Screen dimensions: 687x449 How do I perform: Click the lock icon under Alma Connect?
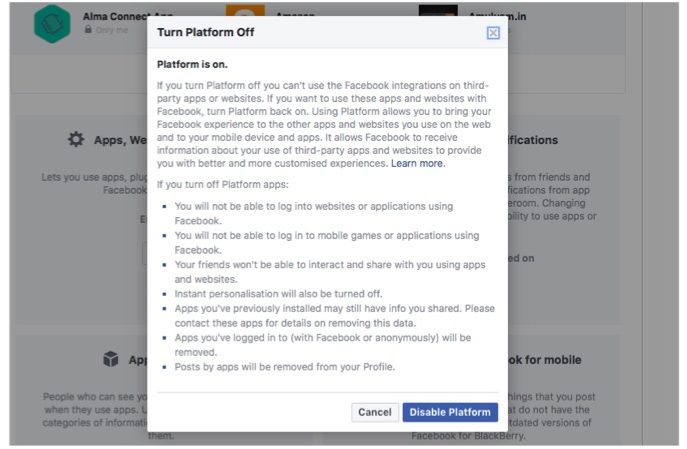pos(89,30)
